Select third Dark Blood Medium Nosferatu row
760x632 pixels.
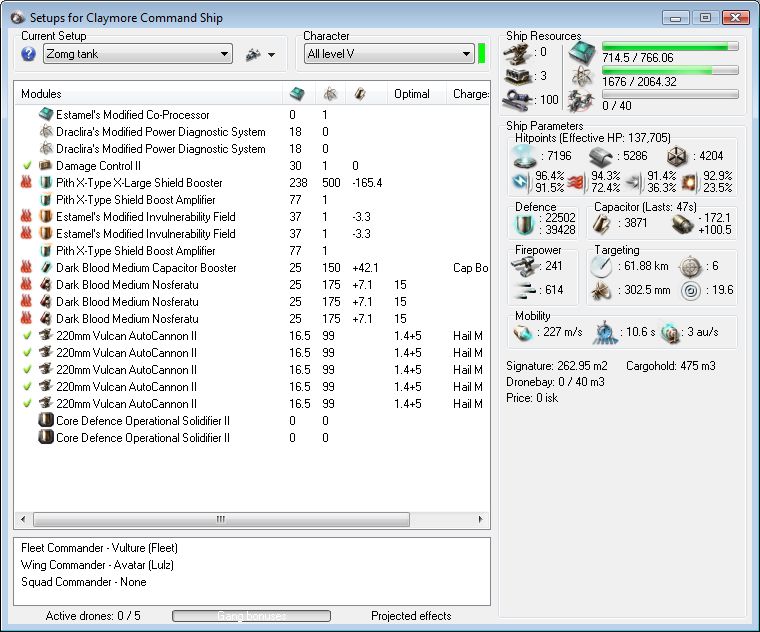(x=252, y=318)
